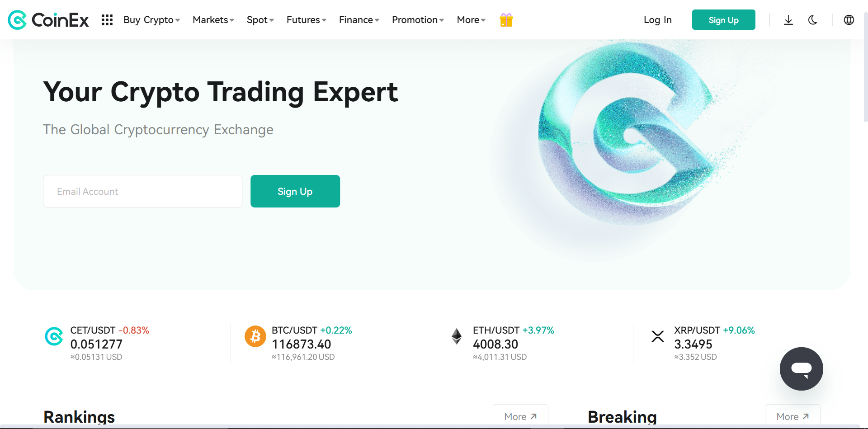Expand the Buy Crypto dropdown
The width and height of the screenshot is (868, 429).
(152, 20)
